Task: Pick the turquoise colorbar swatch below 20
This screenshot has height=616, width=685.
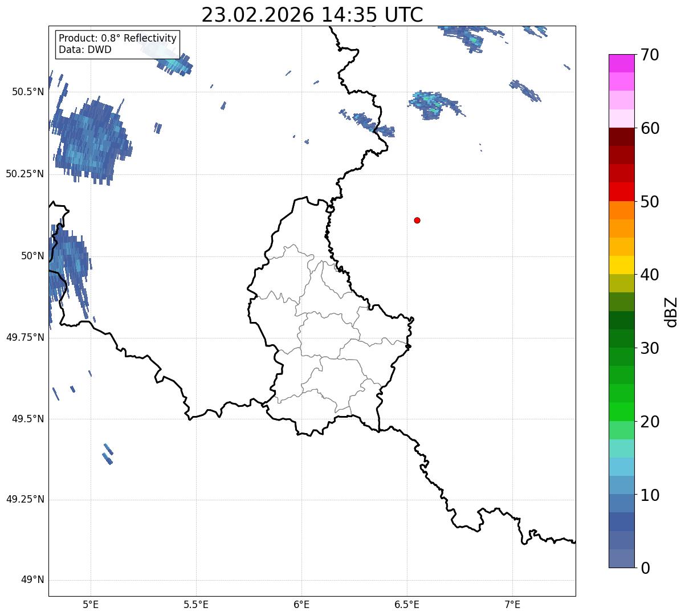Action: coord(621,448)
